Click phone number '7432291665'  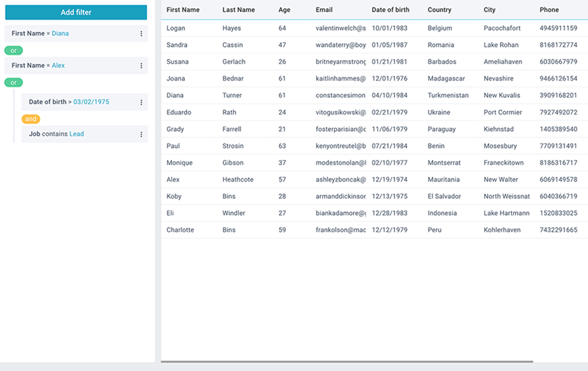click(x=558, y=230)
